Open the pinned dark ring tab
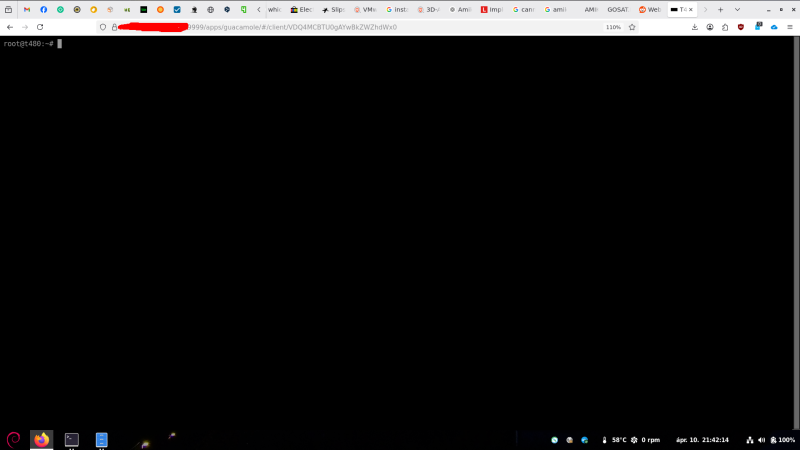The height and width of the screenshot is (450, 800). pyautogui.click(x=77, y=9)
